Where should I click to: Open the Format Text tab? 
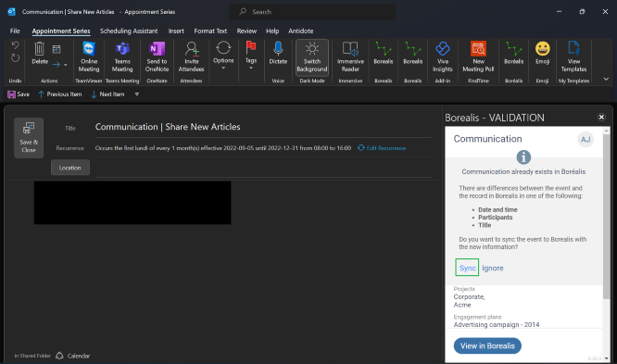coord(210,31)
